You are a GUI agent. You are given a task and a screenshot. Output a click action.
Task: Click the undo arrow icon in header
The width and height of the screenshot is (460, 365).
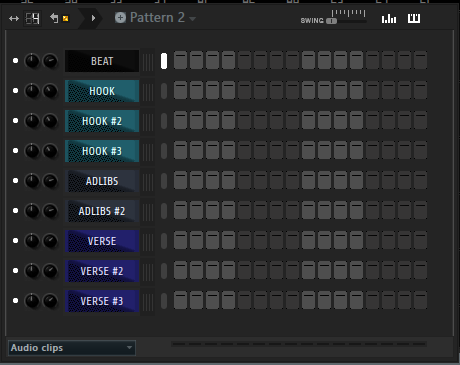point(54,18)
